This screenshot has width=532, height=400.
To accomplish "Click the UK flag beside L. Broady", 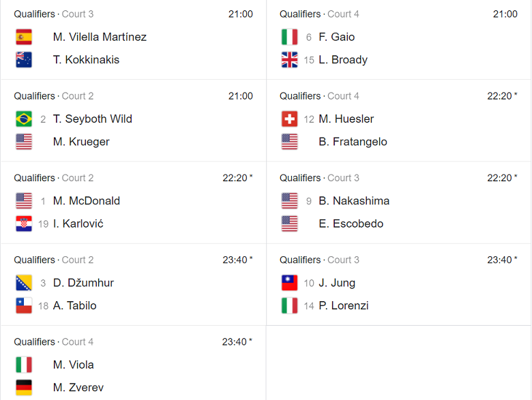I will pos(289,60).
